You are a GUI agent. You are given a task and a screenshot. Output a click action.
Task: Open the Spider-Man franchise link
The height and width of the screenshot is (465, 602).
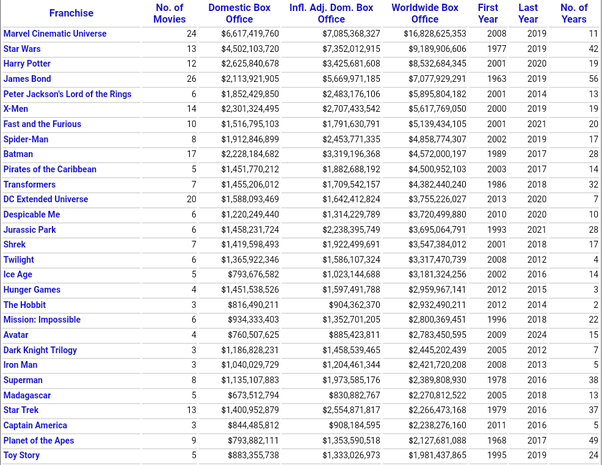26,139
